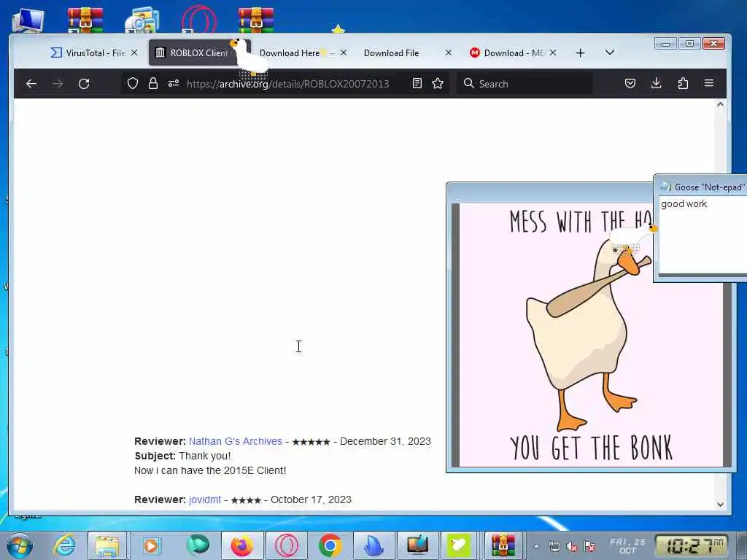Focus the Goose "Not-epad" window title bar

coord(701,187)
